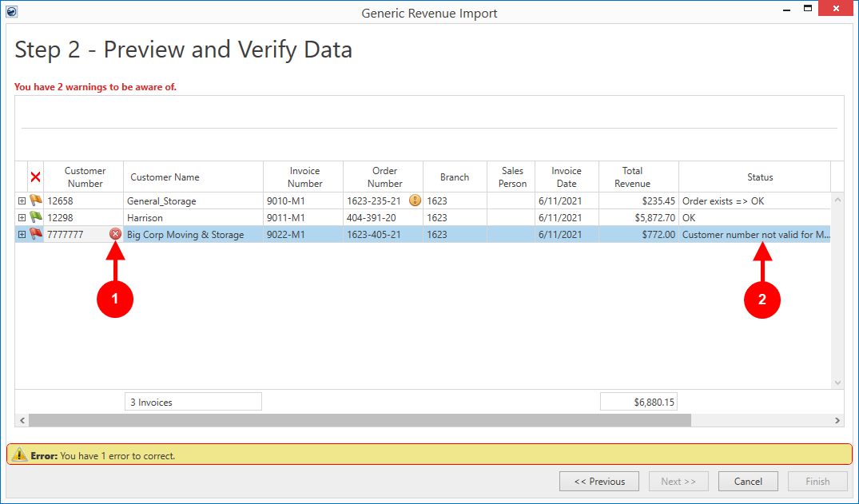Expand the Big Corp Moving & Storage row
Screen dimensions: 859x504
tap(22, 235)
